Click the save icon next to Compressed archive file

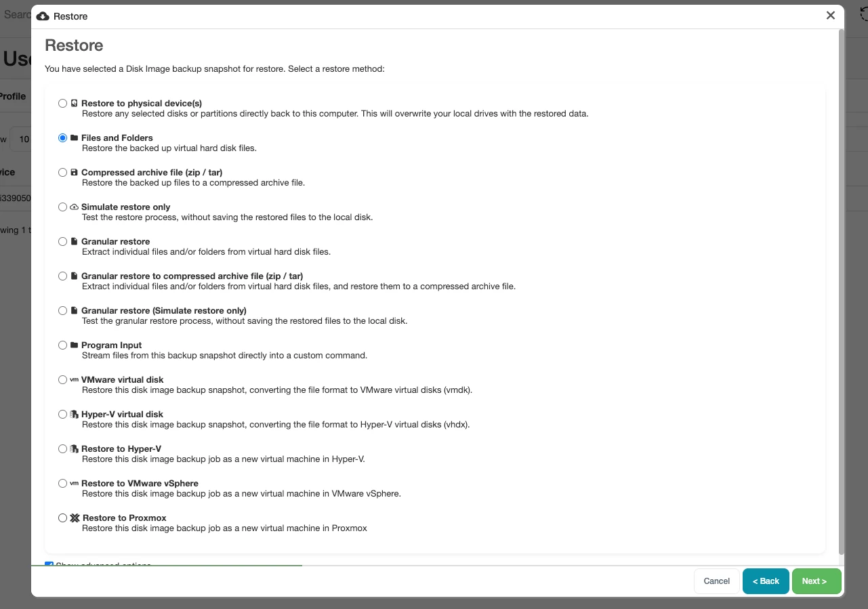click(74, 172)
